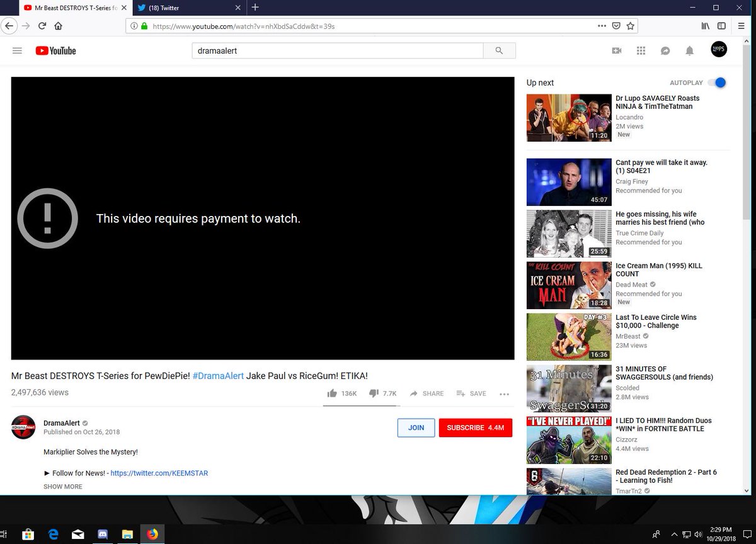This screenshot has width=756, height=544.
Task: Click the Pocket save icon
Action: [616, 26]
